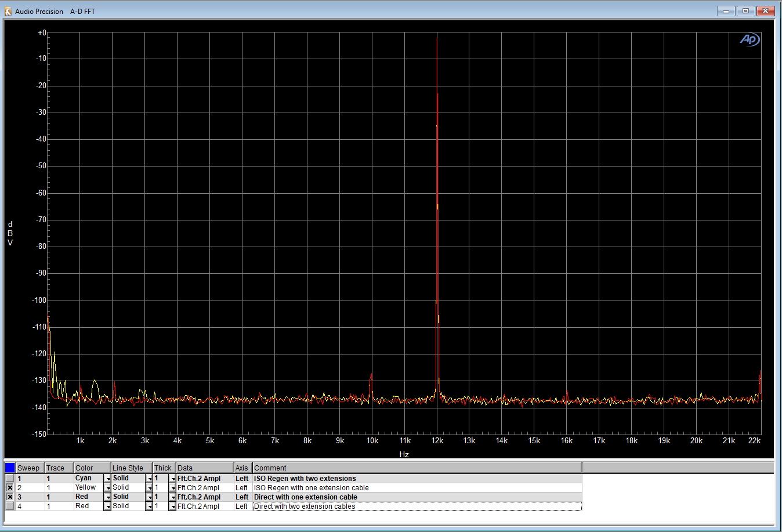Enable sweep 4 trace checkbox
Image resolution: width=782 pixels, height=532 pixels.
coord(10,506)
